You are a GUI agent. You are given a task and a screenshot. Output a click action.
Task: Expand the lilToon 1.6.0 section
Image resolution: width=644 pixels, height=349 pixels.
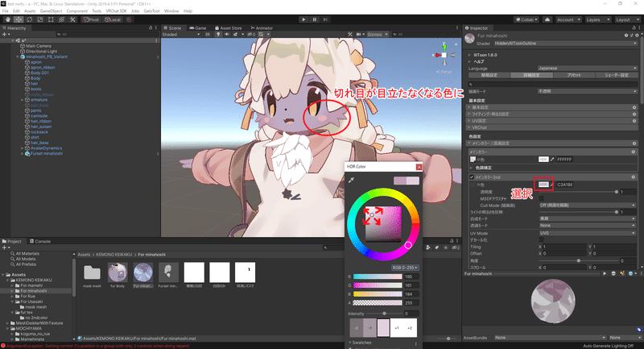[469, 55]
